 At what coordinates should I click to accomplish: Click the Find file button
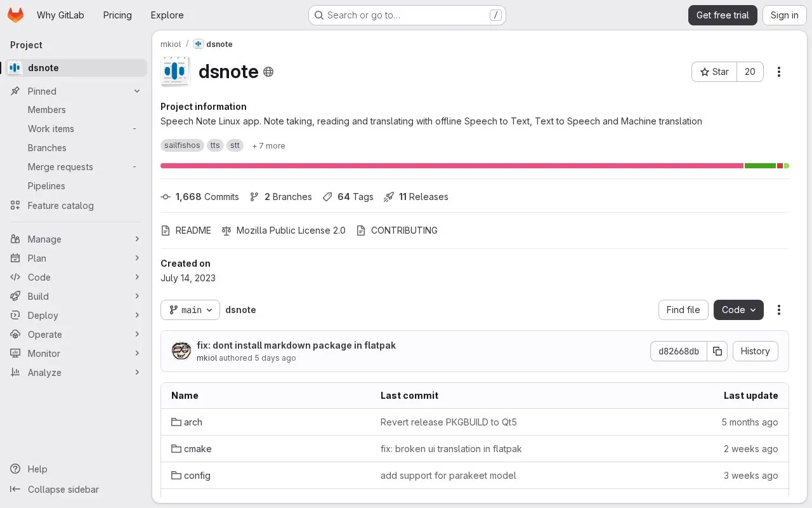click(x=683, y=310)
